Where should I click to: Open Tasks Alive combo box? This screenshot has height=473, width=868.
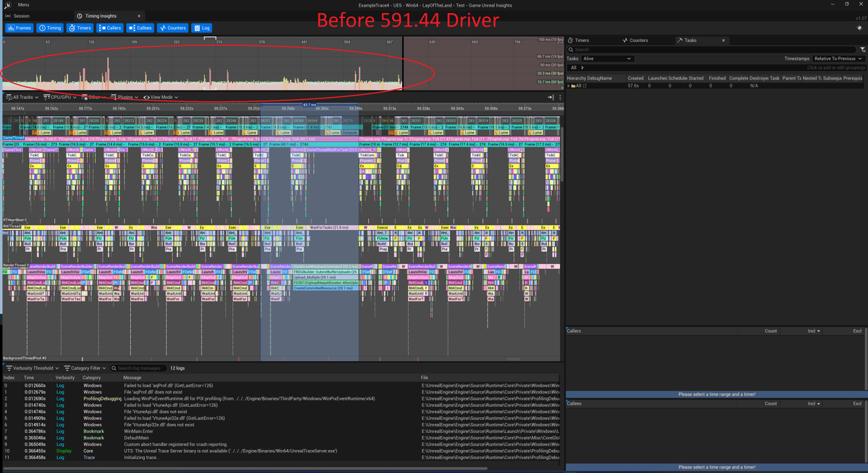[608, 59]
